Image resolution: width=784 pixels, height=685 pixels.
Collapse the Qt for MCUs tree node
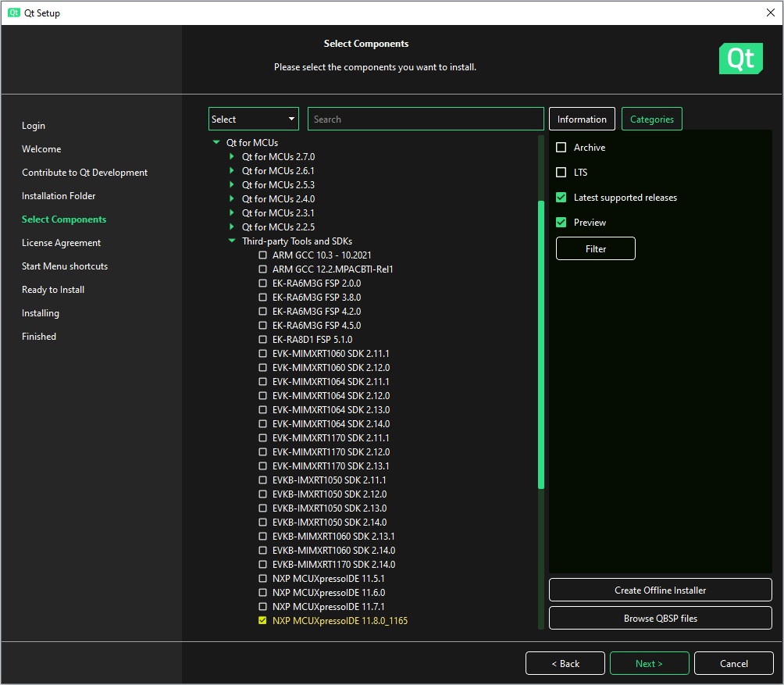tap(216, 142)
